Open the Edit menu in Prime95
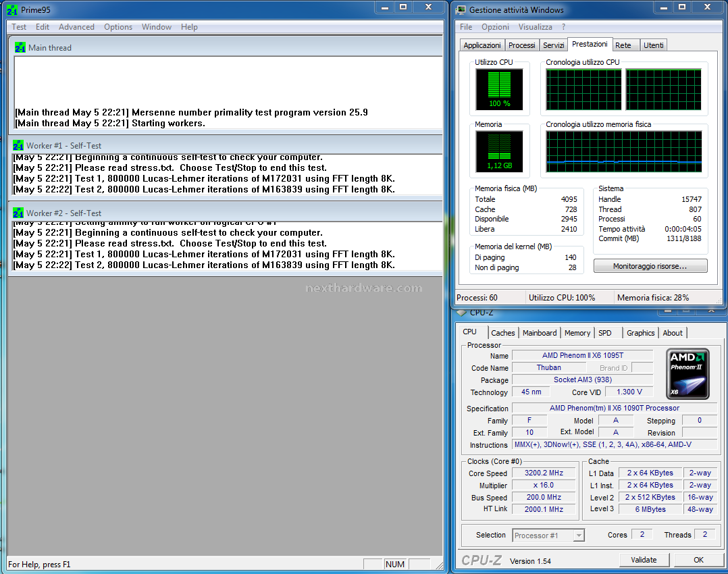 tap(43, 27)
